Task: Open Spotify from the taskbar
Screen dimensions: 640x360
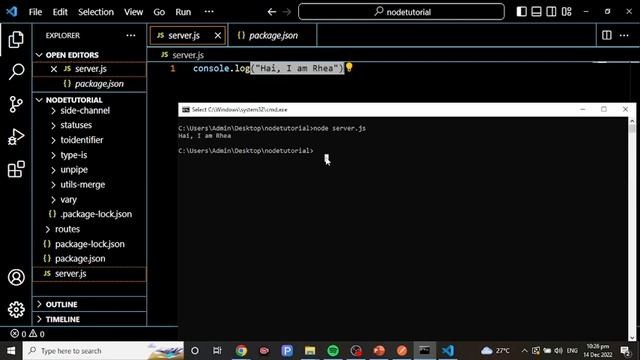Action: pos(333,351)
